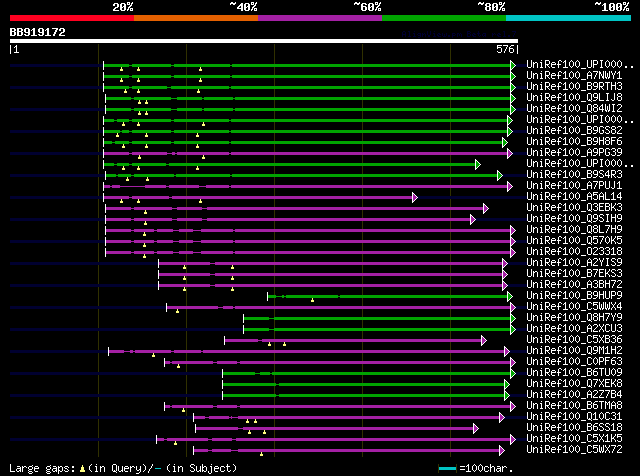Select the purple arrowhead of the C5XB36 alignment
Viewport: 640px width, 476px height.
click(484, 340)
